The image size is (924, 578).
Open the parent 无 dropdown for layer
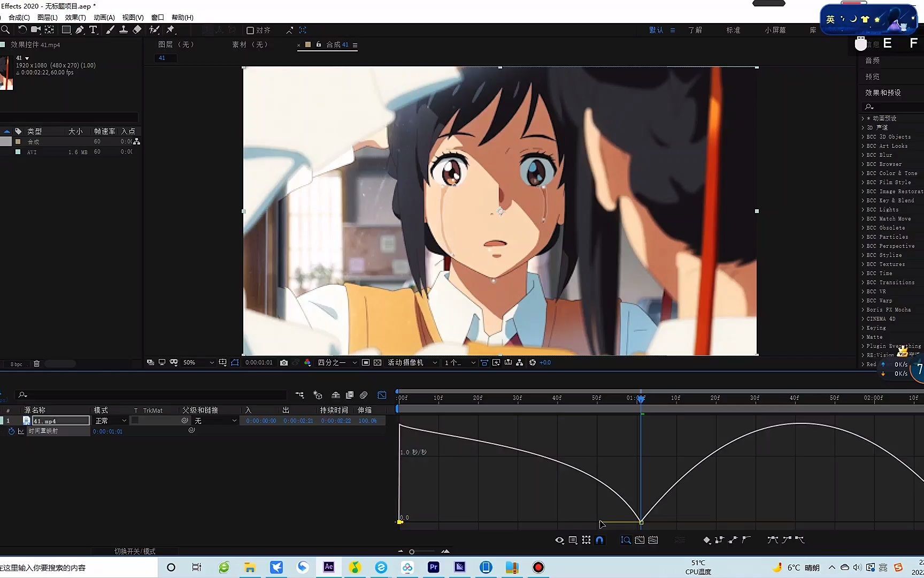tap(215, 421)
